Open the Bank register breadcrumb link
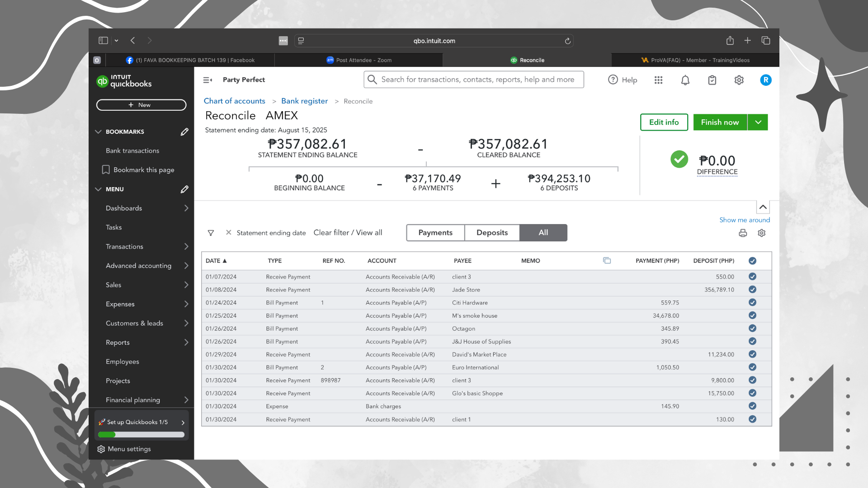The width and height of the screenshot is (868, 488). click(304, 101)
